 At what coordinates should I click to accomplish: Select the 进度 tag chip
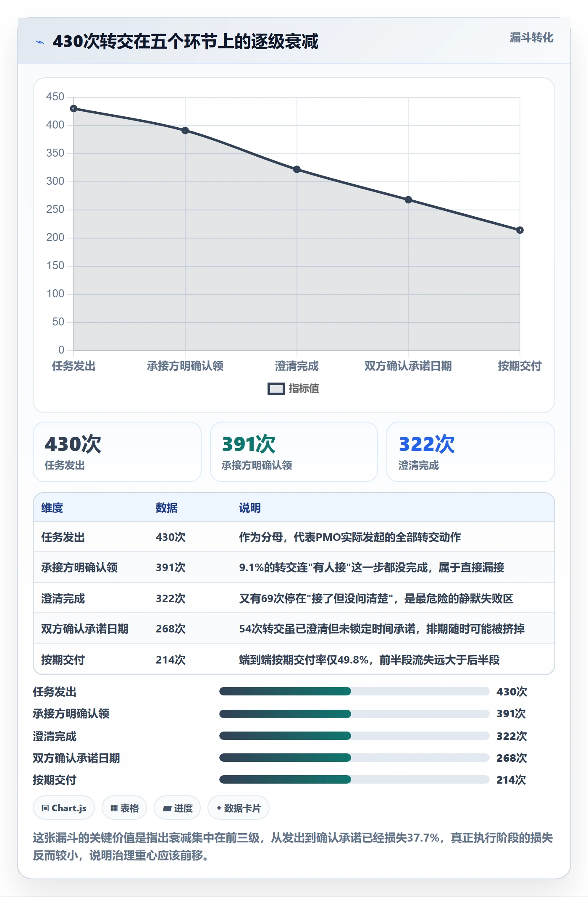(x=177, y=808)
